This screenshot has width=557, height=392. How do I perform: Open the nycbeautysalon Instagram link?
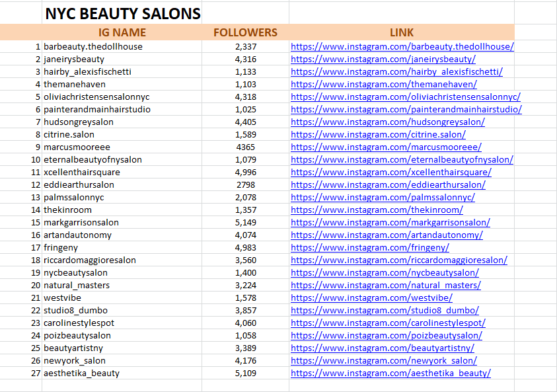[385, 272]
